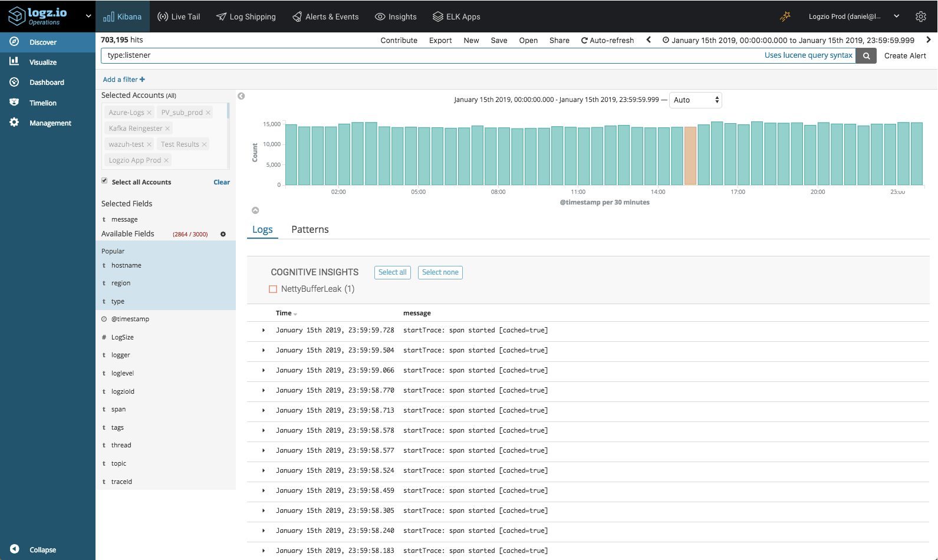Remove Azure-Logs account tag
This screenshot has width=938, height=560.
[149, 113]
